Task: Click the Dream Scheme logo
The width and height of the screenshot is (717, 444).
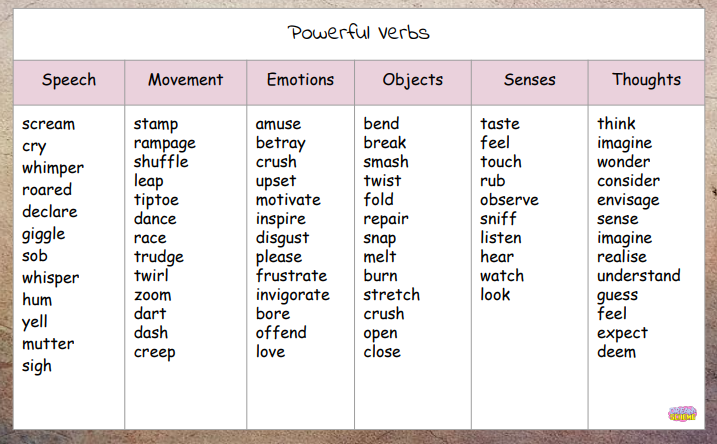Action: pyautogui.click(x=682, y=414)
